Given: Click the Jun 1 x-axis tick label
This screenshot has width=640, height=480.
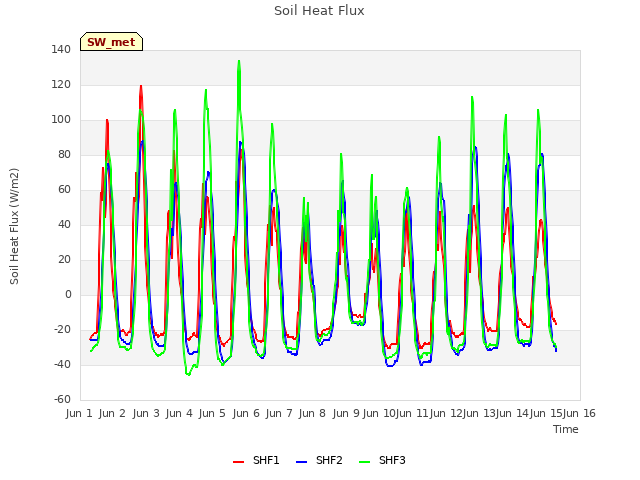Looking at the screenshot, I should click(79, 413).
